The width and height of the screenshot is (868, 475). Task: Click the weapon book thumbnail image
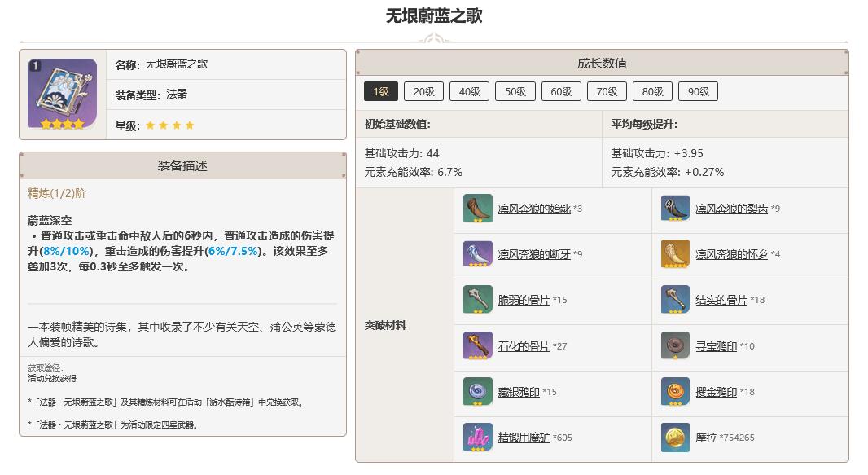[x=63, y=95]
